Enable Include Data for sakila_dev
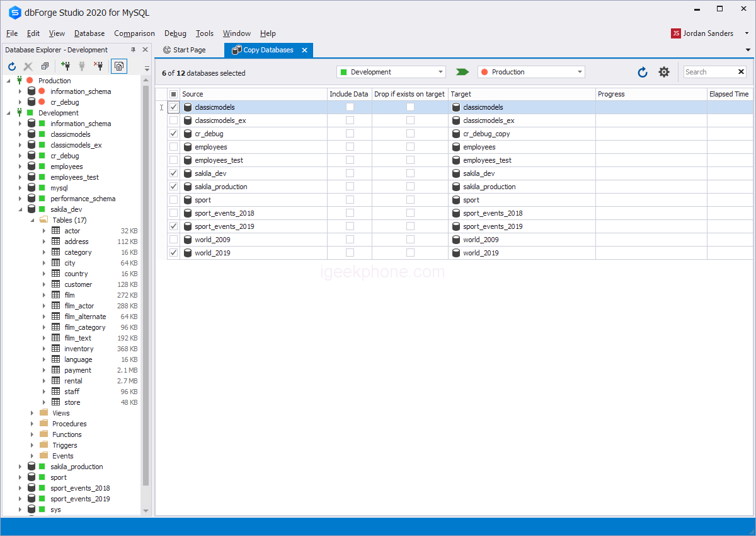Image resolution: width=756 pixels, height=536 pixels. click(x=350, y=173)
